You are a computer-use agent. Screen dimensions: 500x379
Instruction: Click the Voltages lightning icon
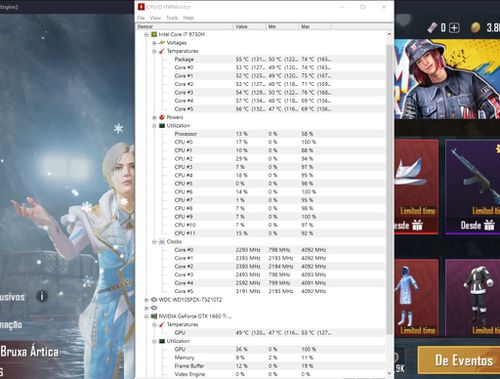(x=162, y=43)
